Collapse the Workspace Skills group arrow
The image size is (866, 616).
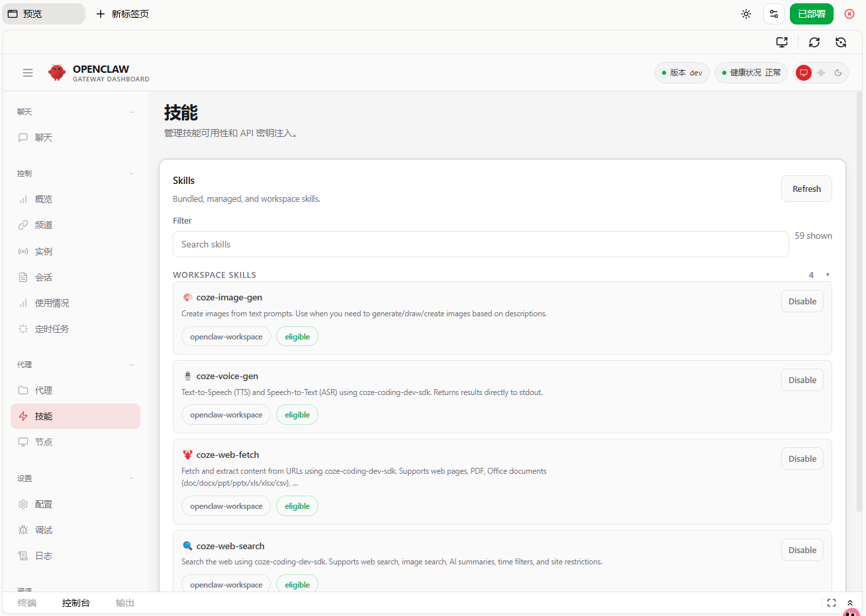(x=828, y=275)
